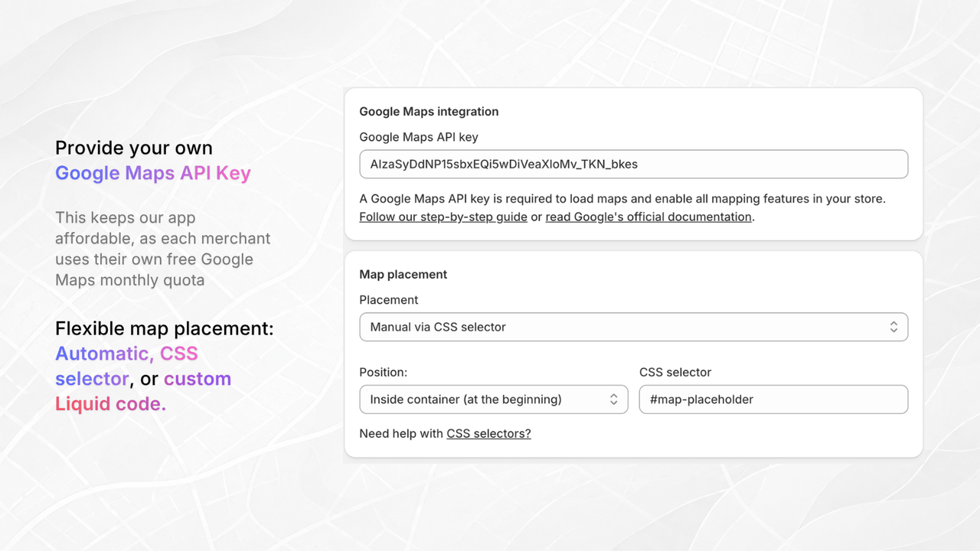This screenshot has width=980, height=551.
Task: Open the Placement dropdown
Action: 633,327
